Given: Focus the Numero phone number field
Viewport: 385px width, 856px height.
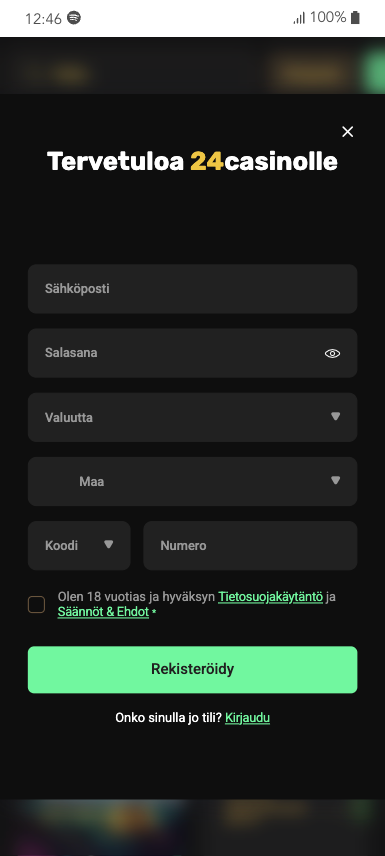Looking at the screenshot, I should 250,545.
